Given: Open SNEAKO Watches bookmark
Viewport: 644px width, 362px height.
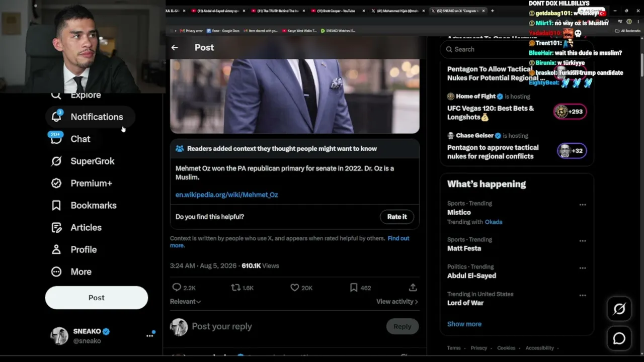Looking at the screenshot, I should tap(338, 31).
